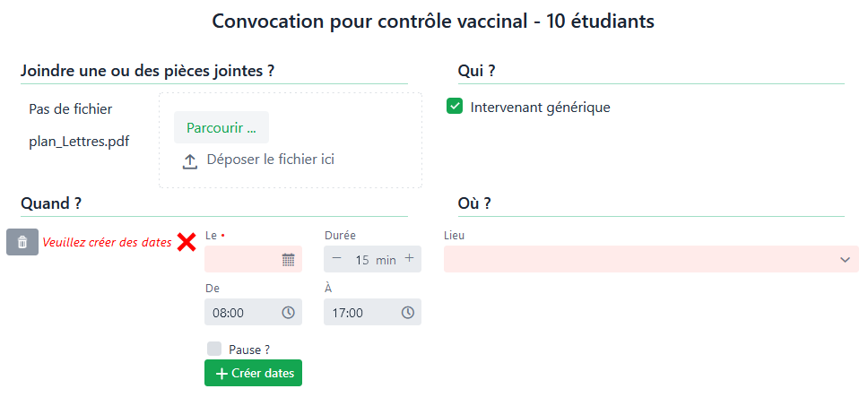Click into the Le date field
Screen dimensions: 868x406
tap(242, 260)
